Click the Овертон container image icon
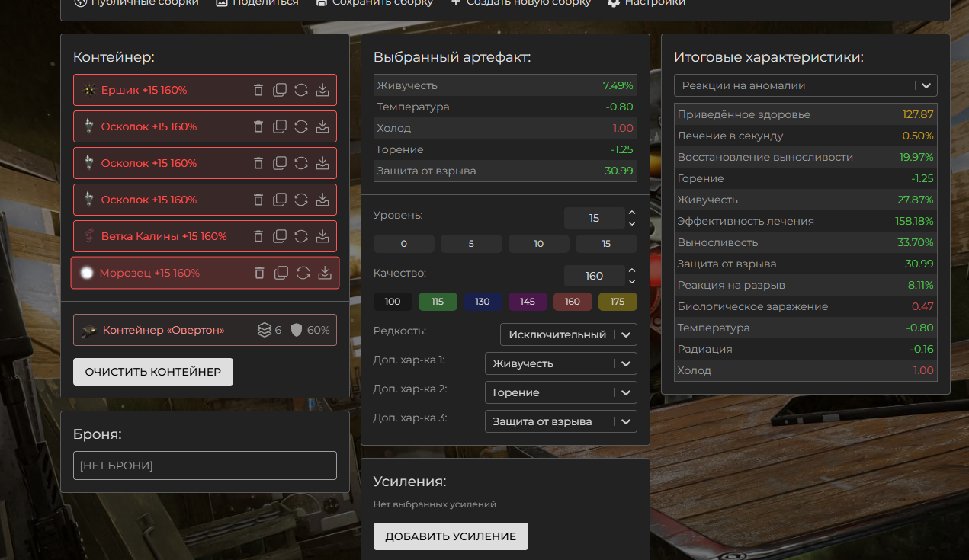969x560 pixels. pos(89,331)
